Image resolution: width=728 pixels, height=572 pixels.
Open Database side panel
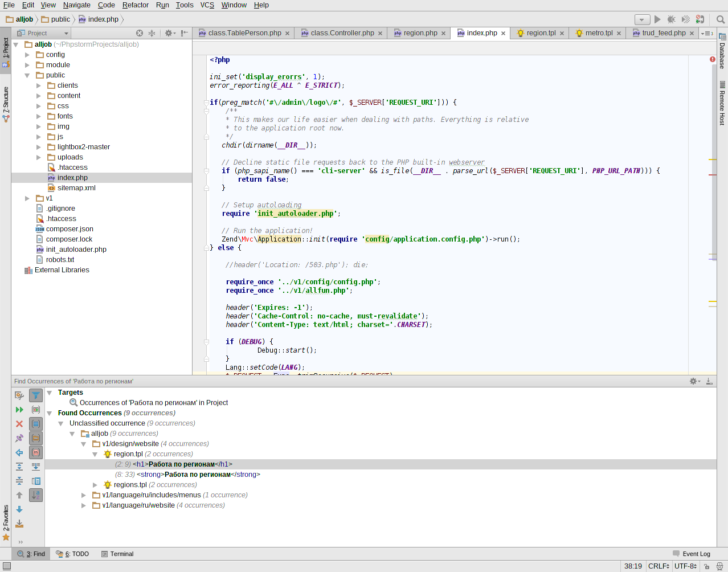[722, 51]
